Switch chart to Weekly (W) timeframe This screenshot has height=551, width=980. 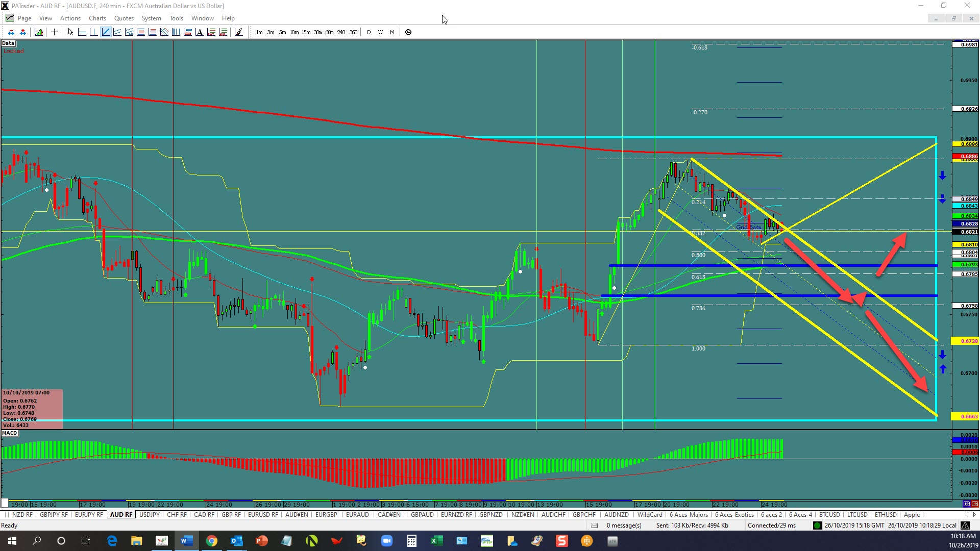coord(380,32)
